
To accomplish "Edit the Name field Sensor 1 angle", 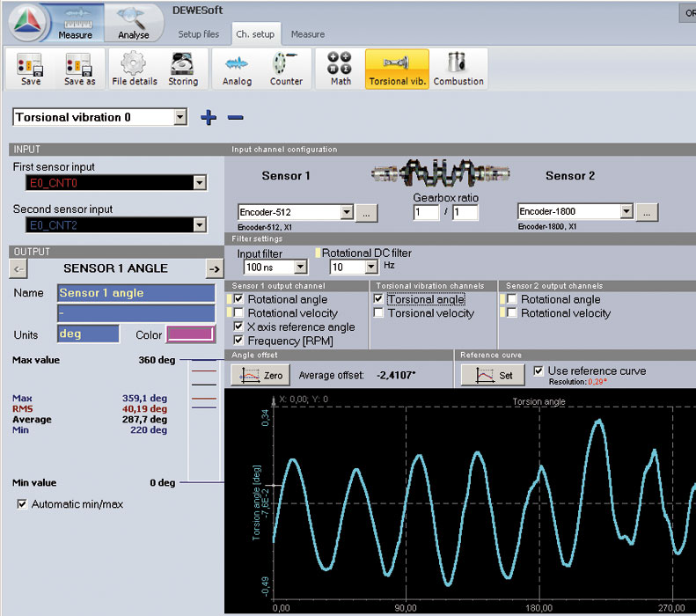I will coord(136,293).
